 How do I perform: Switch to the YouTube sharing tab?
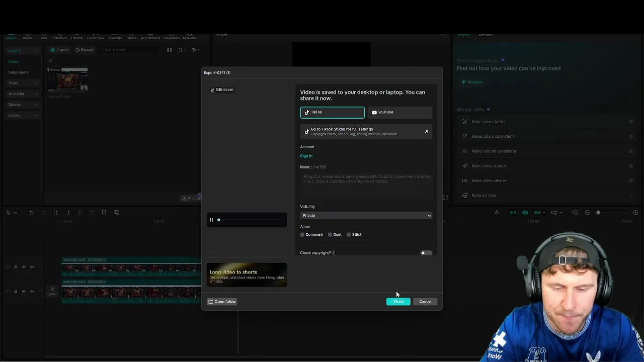point(399,112)
